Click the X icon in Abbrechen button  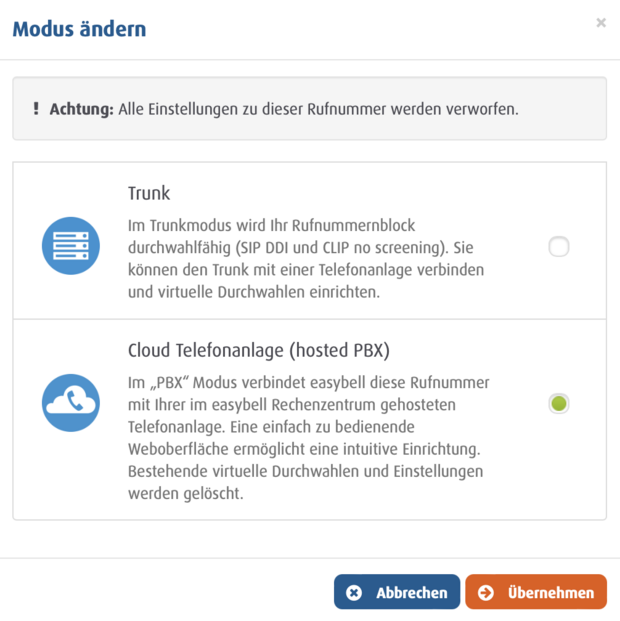(353, 593)
